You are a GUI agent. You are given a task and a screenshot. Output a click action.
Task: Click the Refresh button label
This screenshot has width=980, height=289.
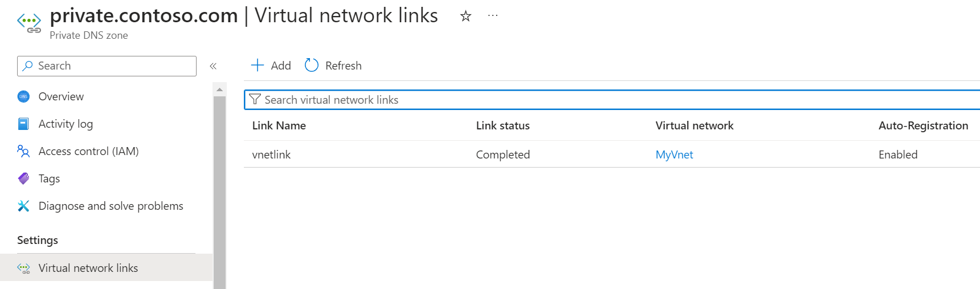tap(343, 66)
